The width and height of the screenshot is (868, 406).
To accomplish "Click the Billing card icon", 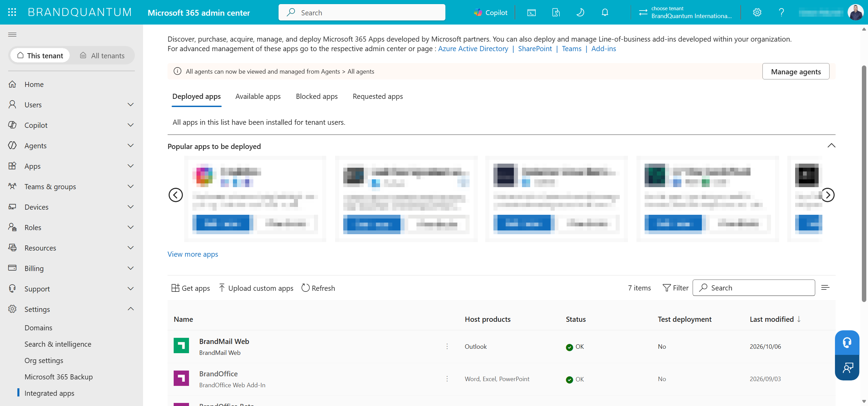I will [12, 268].
